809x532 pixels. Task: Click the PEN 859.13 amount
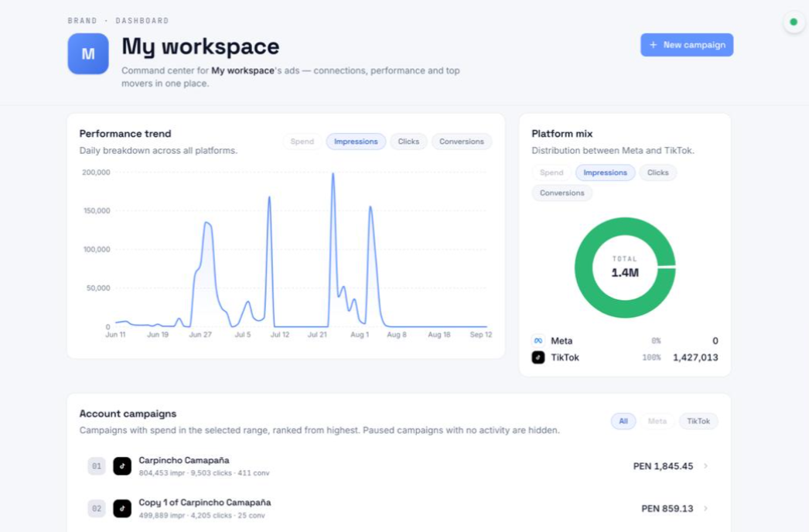(x=667, y=508)
